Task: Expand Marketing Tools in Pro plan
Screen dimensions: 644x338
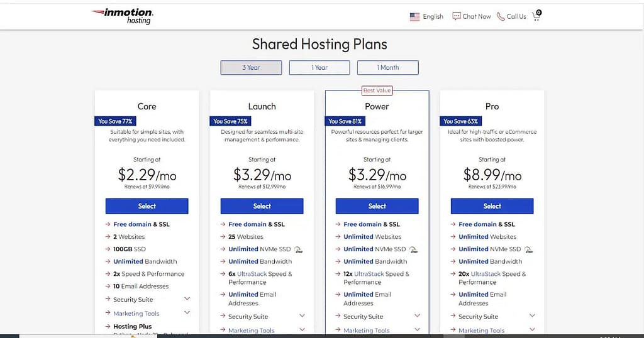Action: (x=532, y=329)
